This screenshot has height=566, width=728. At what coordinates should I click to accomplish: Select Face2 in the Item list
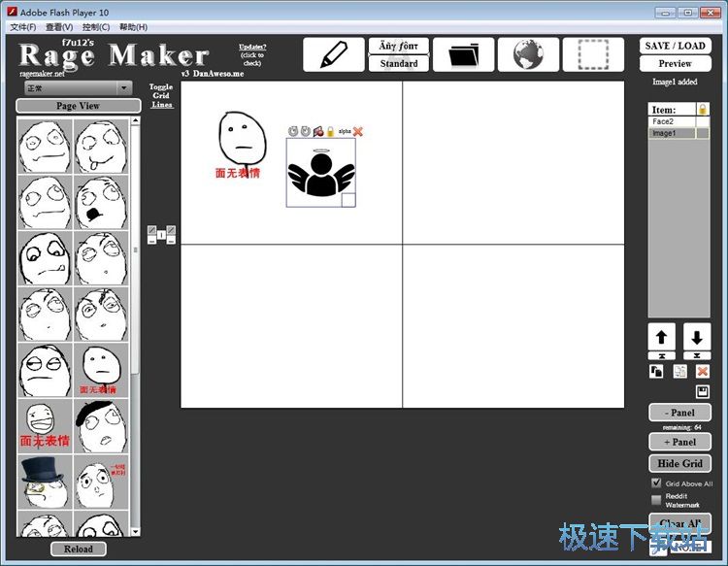pos(672,121)
